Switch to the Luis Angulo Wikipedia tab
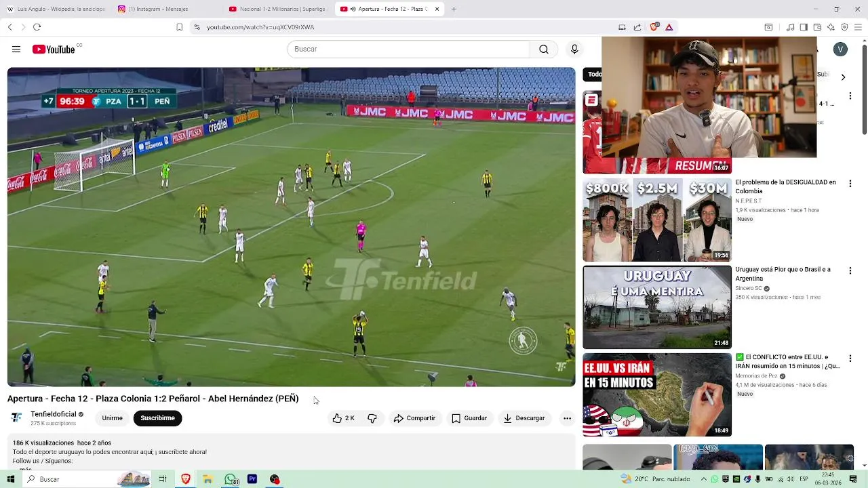The width and height of the screenshot is (868, 488). (56, 9)
